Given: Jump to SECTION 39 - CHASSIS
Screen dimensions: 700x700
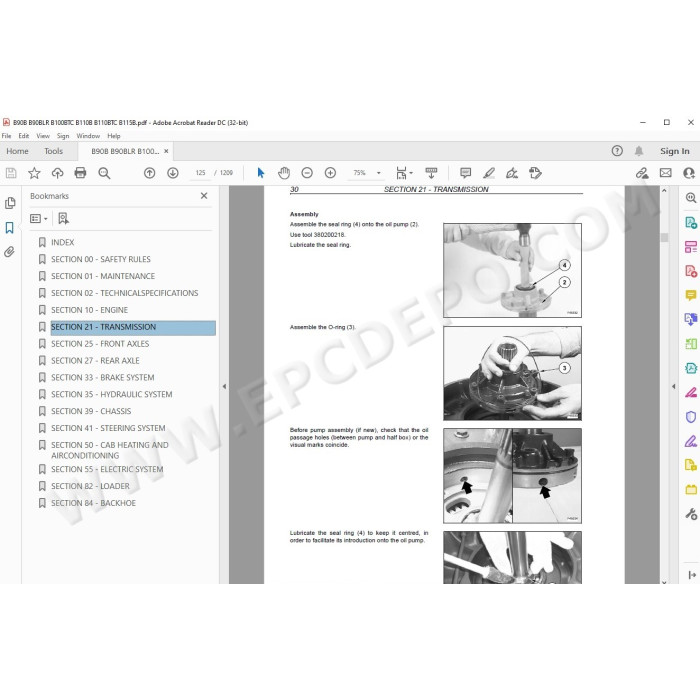Looking at the screenshot, I should (91, 411).
